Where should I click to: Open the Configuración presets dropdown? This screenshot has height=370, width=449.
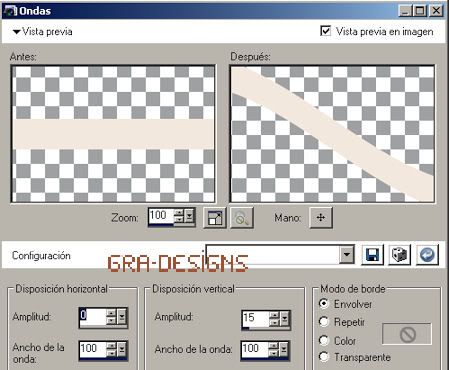[x=347, y=255]
